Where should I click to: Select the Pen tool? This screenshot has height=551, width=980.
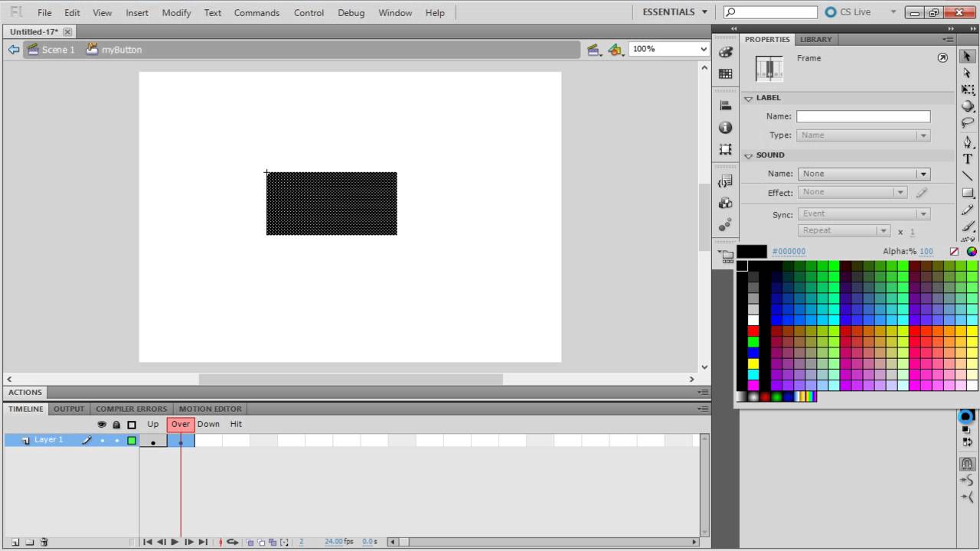(x=968, y=142)
